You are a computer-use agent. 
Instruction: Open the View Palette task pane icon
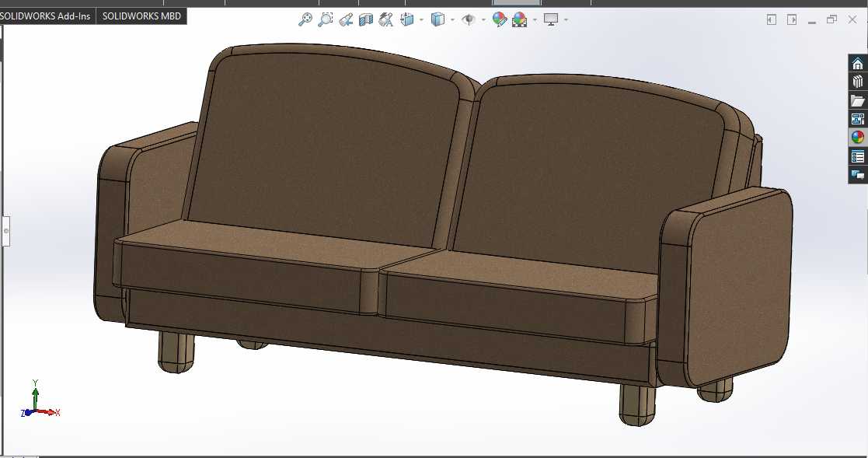858,119
